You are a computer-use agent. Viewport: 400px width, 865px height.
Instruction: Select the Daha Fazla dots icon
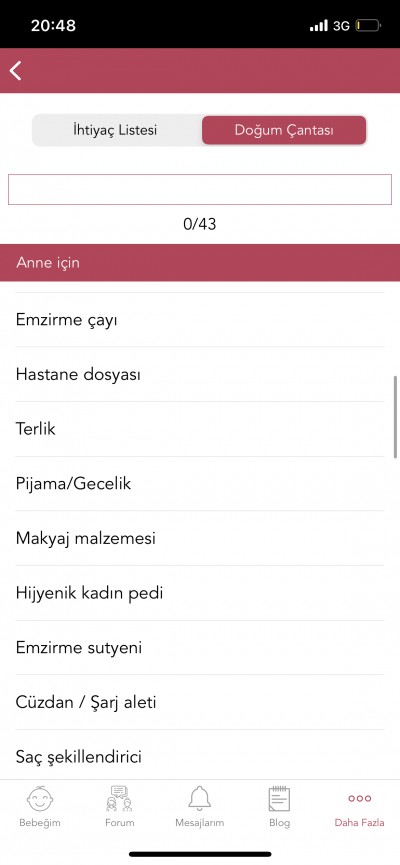pyautogui.click(x=359, y=798)
